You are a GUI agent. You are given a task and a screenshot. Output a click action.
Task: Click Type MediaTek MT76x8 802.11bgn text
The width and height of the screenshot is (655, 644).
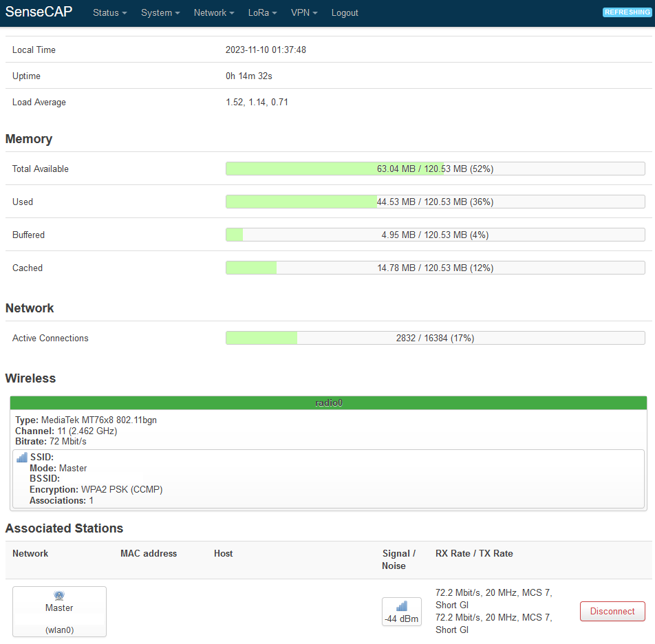(x=86, y=420)
